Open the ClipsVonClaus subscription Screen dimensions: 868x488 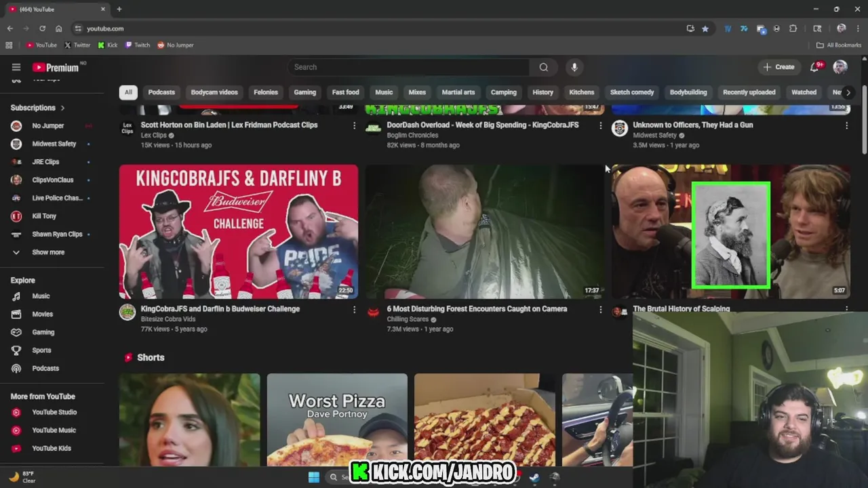[x=52, y=180]
